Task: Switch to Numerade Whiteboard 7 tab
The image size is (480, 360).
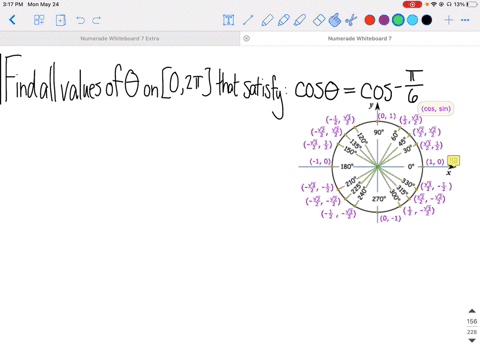Action: (360, 38)
